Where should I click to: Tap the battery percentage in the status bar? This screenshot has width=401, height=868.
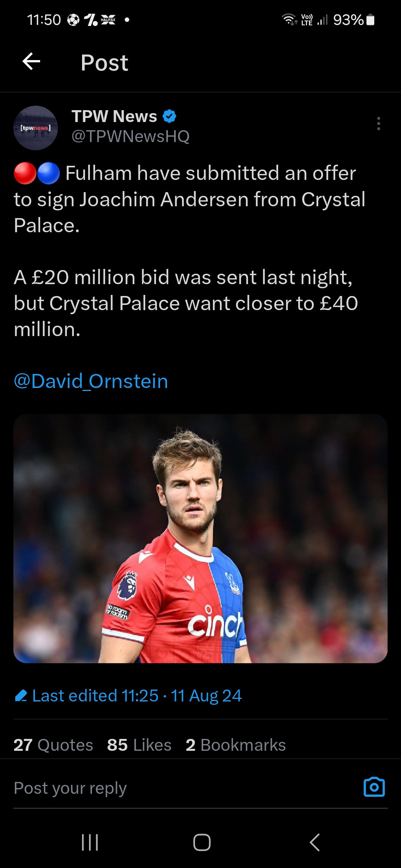[348, 20]
